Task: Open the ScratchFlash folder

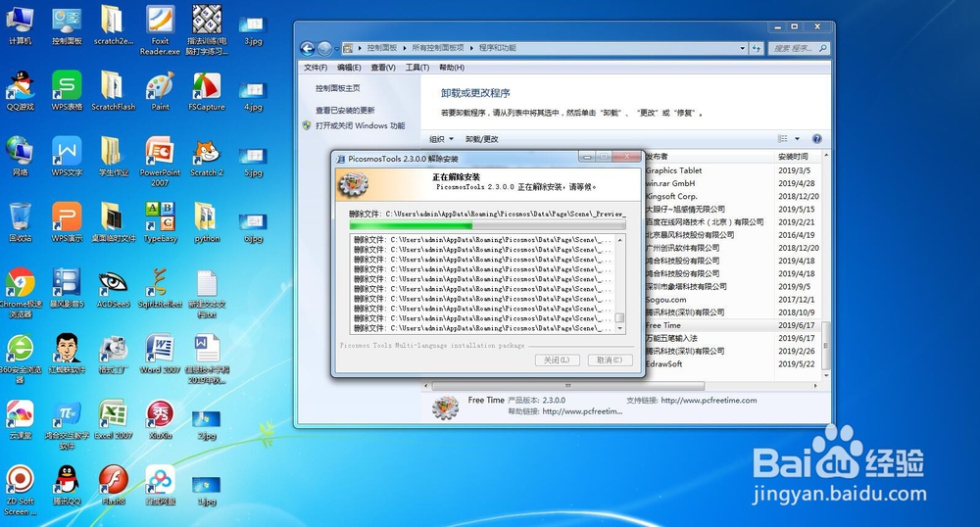Action: pos(113,91)
